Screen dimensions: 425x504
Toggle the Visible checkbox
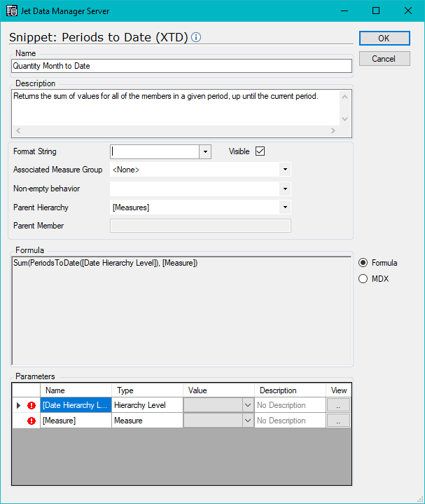(260, 151)
